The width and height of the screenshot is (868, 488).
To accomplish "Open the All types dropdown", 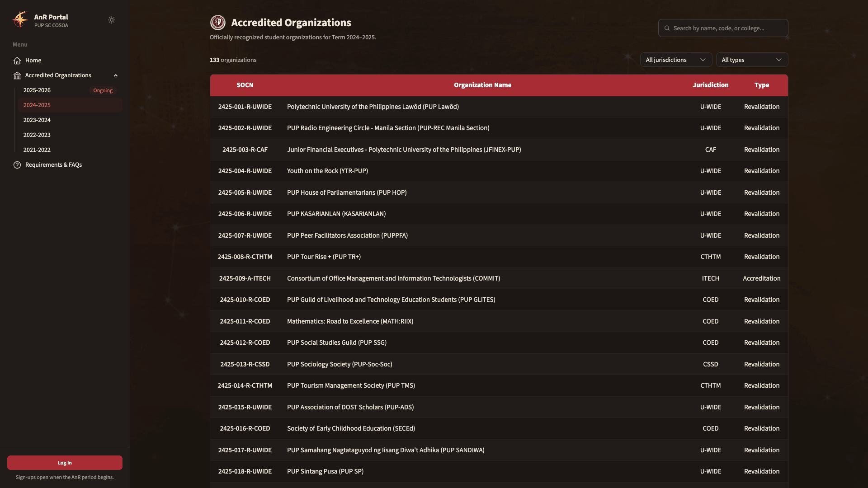I will click(752, 60).
